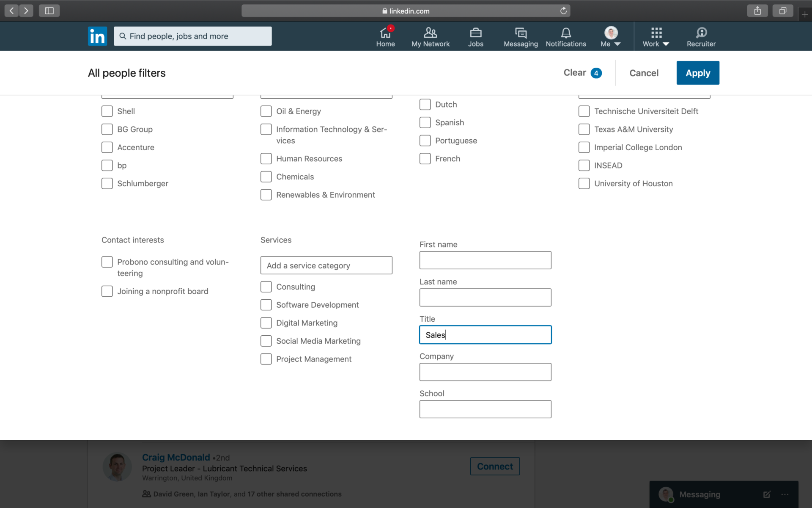Check the BG Group checkbox

pyautogui.click(x=107, y=129)
